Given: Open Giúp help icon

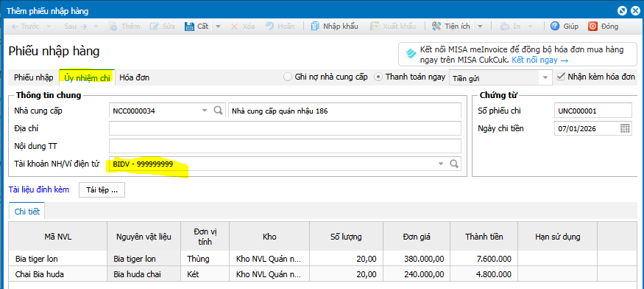Looking at the screenshot, I should pyautogui.click(x=555, y=27).
